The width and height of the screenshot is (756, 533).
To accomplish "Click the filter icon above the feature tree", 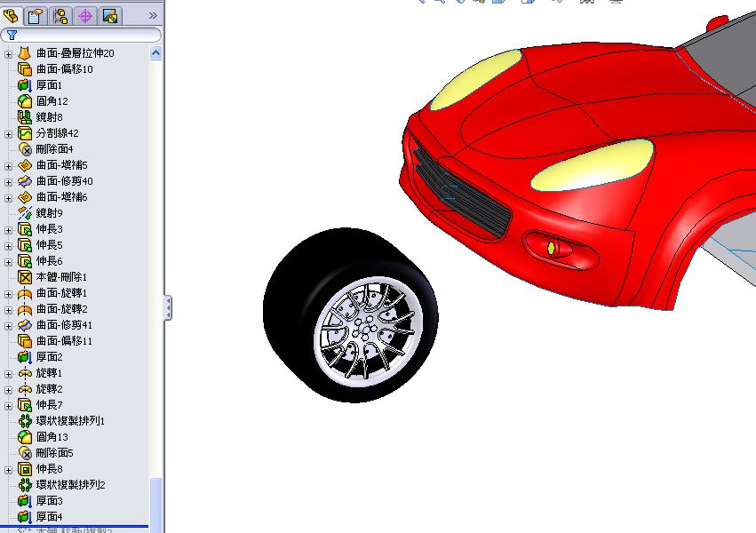I will tap(12, 35).
